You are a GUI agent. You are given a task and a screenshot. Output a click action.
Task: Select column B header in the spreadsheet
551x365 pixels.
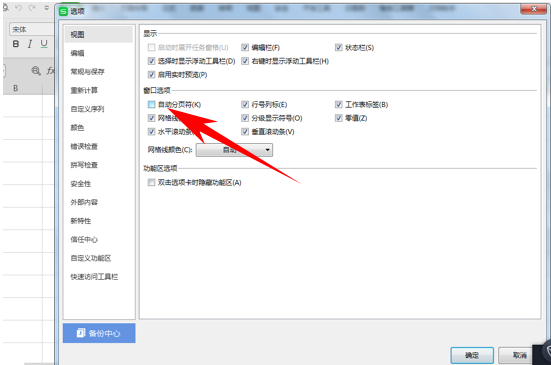click(15, 88)
